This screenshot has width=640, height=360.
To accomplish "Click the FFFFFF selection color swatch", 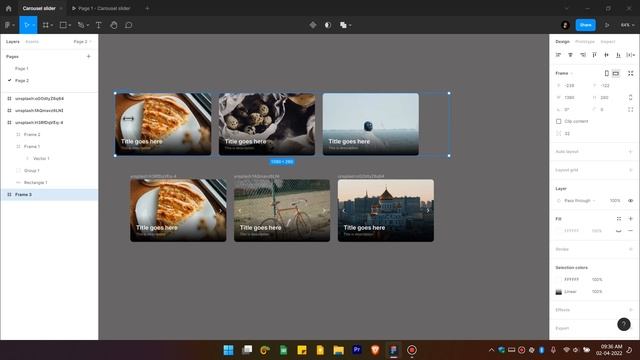I will [558, 280].
